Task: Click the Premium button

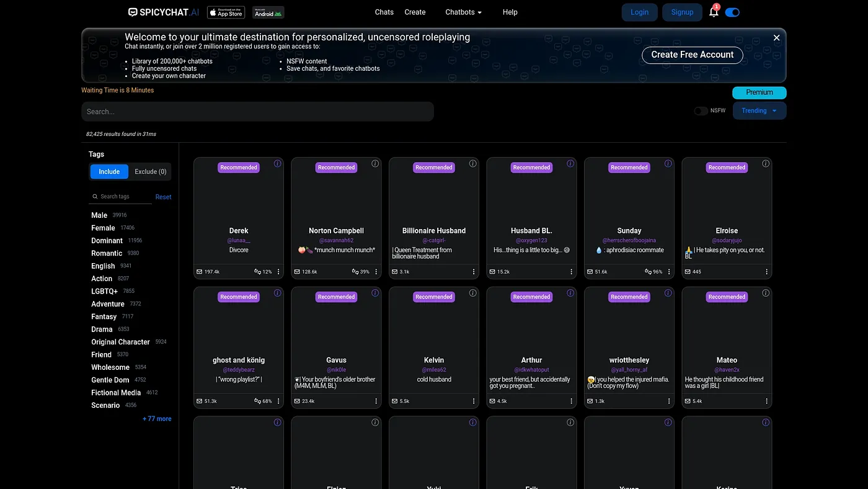Action: (759, 92)
